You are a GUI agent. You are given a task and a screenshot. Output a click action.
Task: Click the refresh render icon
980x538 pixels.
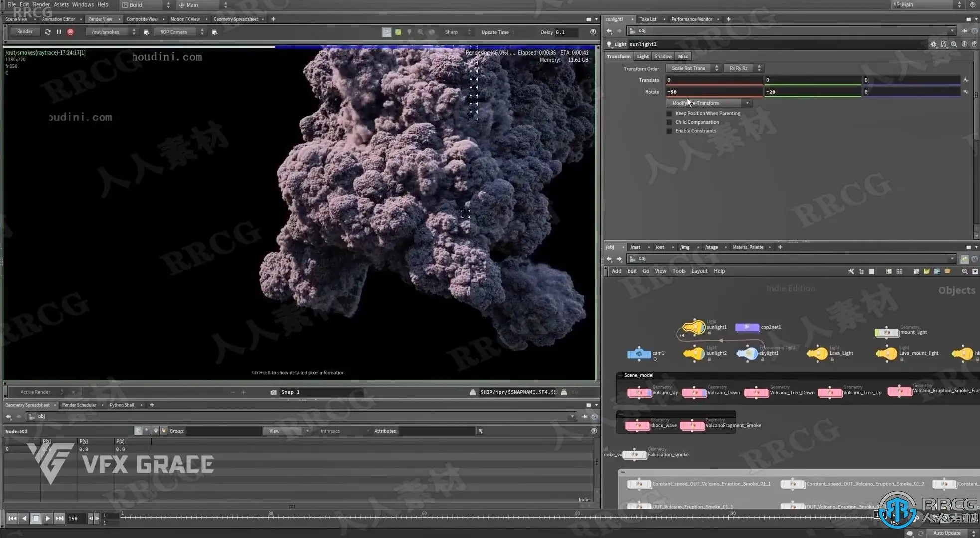pos(48,32)
